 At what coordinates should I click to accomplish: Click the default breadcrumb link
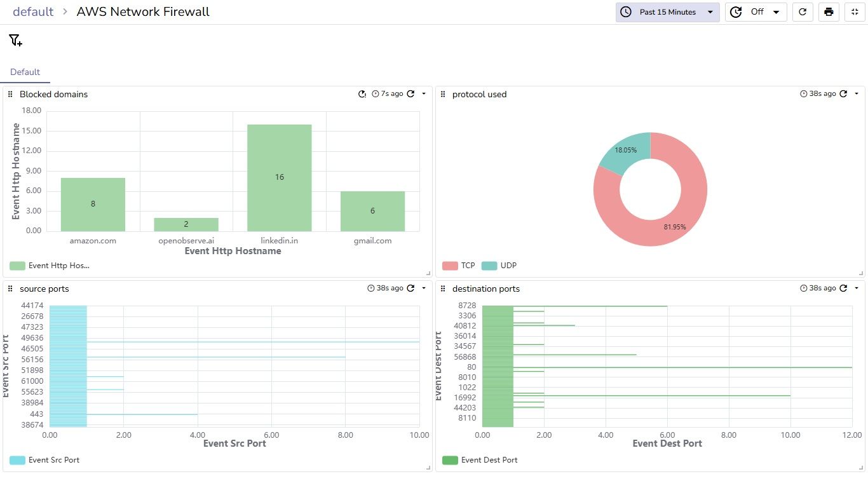tap(32, 11)
